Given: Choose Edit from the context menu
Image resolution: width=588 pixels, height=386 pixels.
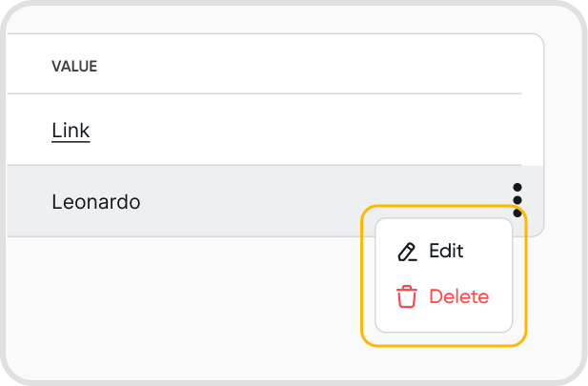Looking at the screenshot, I should [x=445, y=252].
